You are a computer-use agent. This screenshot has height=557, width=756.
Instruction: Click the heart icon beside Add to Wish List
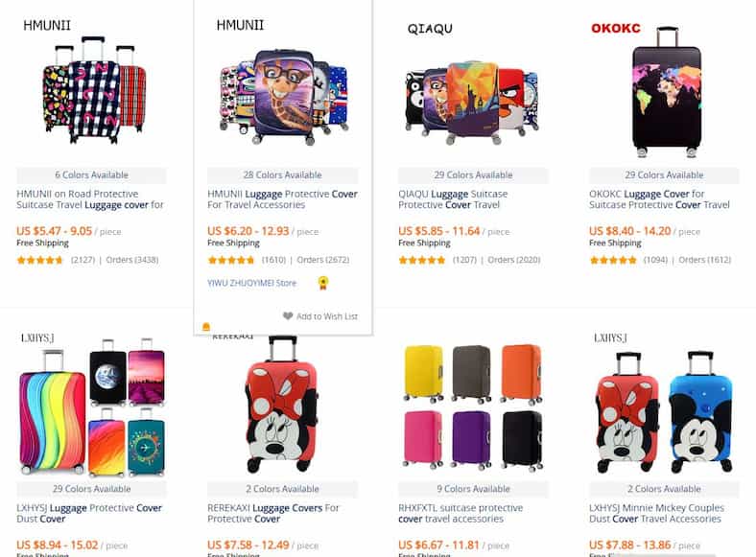[x=288, y=316]
